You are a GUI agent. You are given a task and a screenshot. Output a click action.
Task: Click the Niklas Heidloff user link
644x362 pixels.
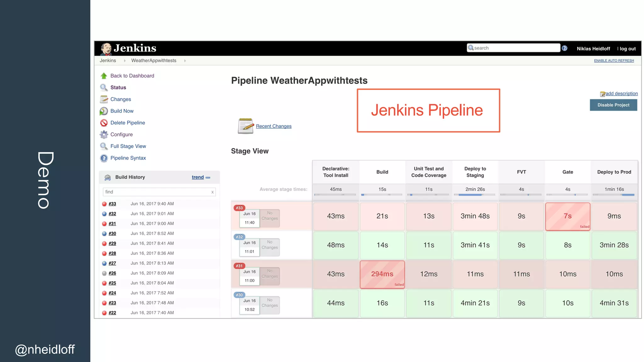pyautogui.click(x=593, y=49)
